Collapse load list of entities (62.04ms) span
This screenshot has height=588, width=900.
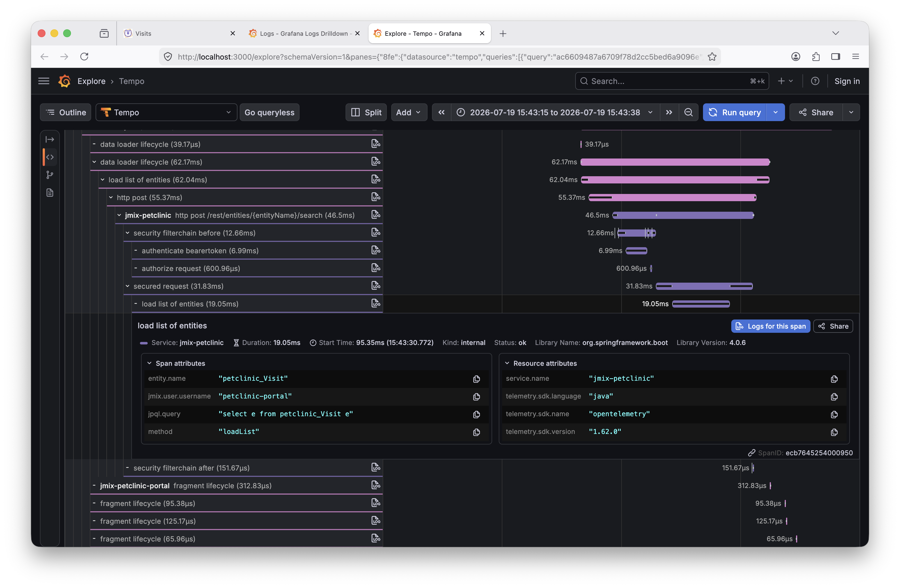point(103,180)
